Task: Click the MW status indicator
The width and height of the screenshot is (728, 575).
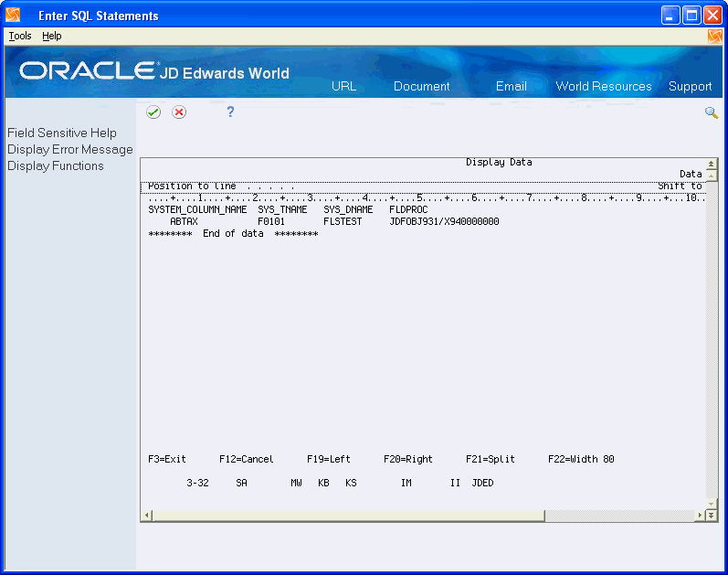Action: [296, 483]
